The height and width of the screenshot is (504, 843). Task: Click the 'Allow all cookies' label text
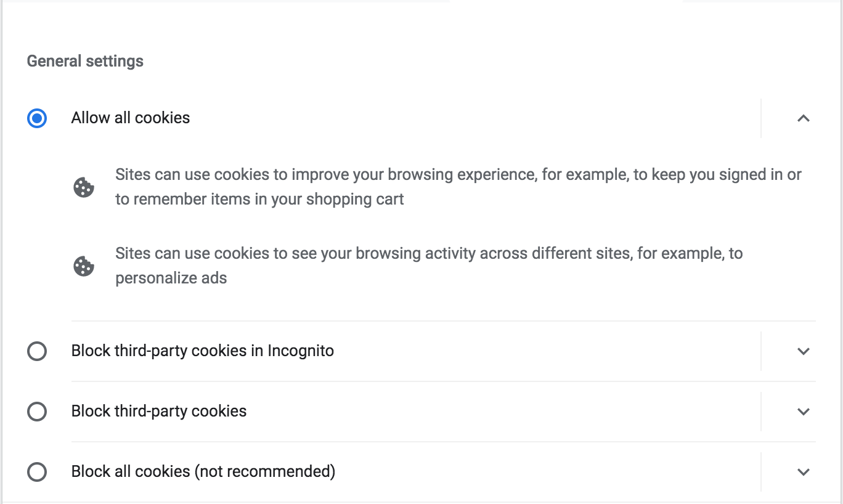[x=131, y=118]
